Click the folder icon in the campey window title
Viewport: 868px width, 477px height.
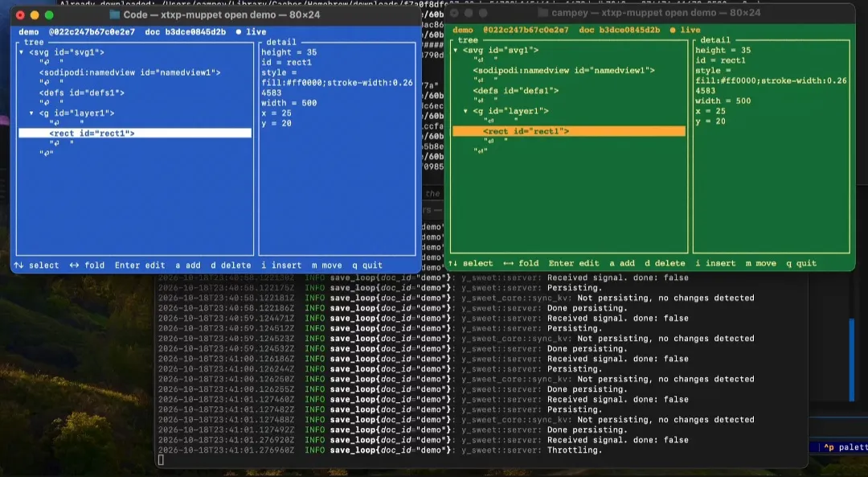pyautogui.click(x=543, y=13)
